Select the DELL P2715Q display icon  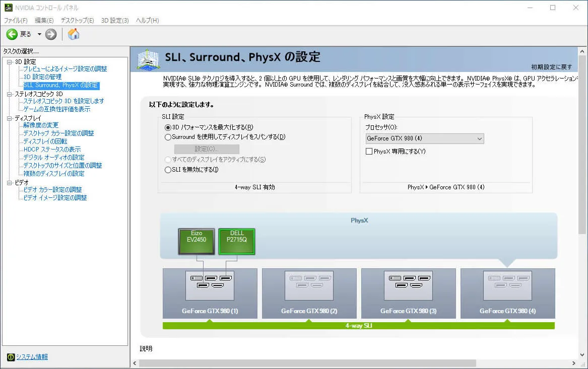[x=237, y=241]
